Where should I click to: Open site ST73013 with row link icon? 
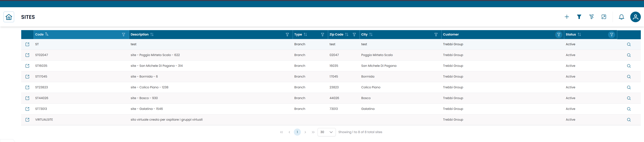28,109
